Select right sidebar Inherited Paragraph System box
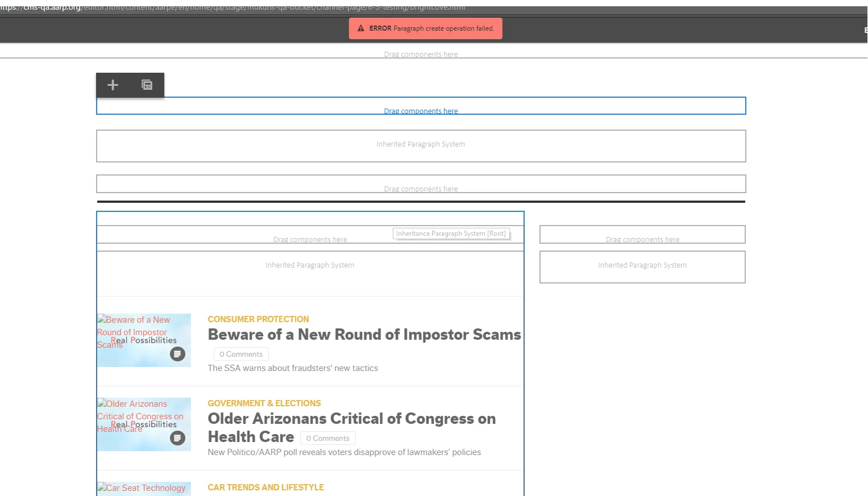Viewport: 868px width, 496px height. click(x=642, y=267)
